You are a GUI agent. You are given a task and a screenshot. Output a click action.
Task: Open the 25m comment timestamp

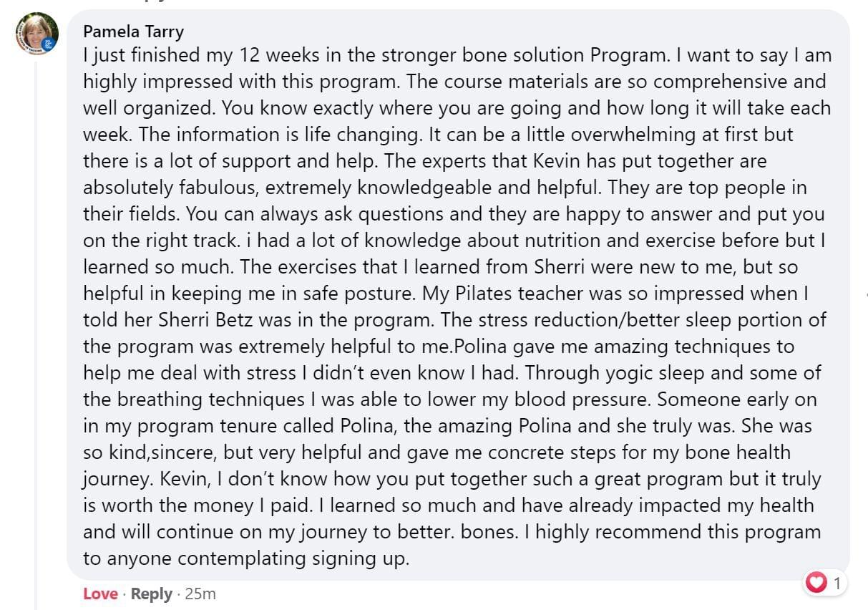pos(200,594)
